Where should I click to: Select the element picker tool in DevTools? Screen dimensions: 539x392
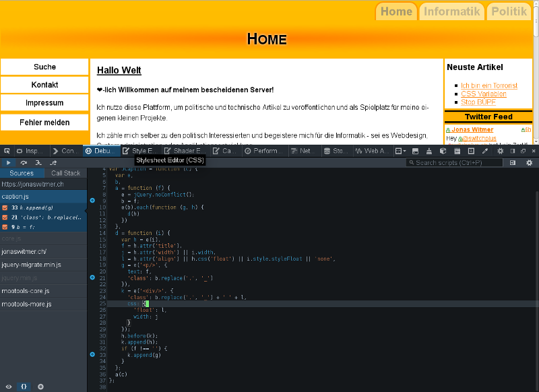pos(7,150)
